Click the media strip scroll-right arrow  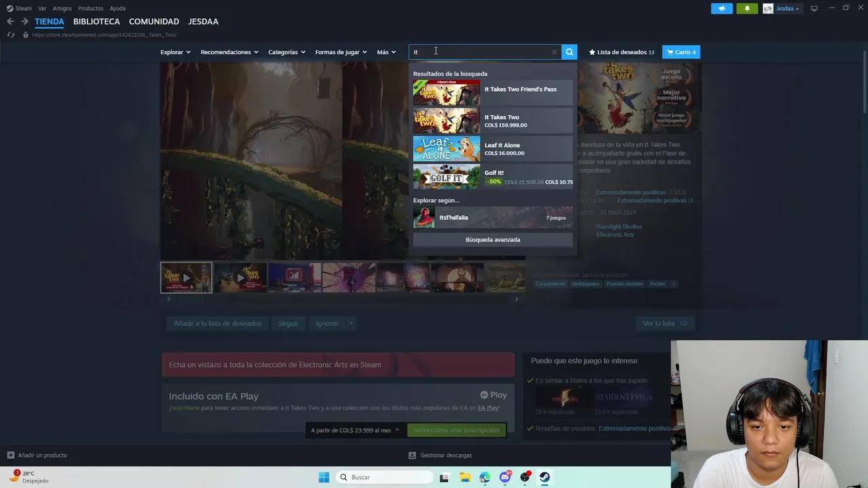516,299
